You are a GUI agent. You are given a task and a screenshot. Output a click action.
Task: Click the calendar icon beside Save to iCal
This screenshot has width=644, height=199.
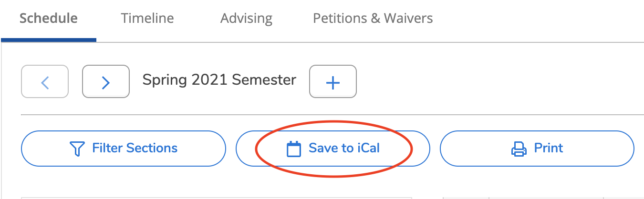tap(294, 149)
